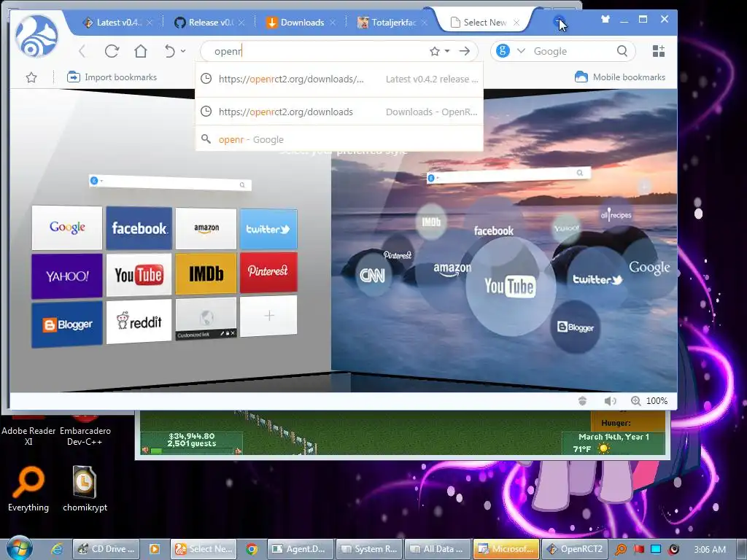747x560 pixels.
Task: Toggle sound with status bar speaker icon
Action: 611,401
